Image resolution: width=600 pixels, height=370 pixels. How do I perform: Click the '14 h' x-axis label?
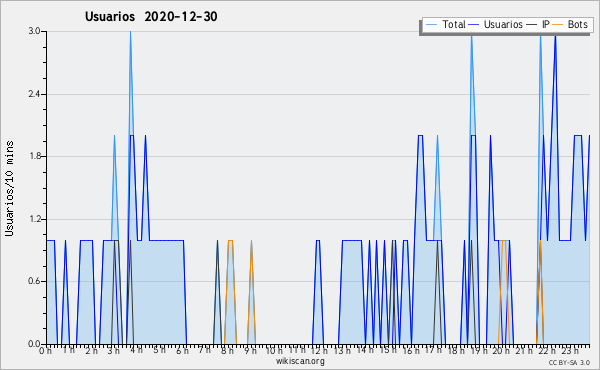point(364,350)
